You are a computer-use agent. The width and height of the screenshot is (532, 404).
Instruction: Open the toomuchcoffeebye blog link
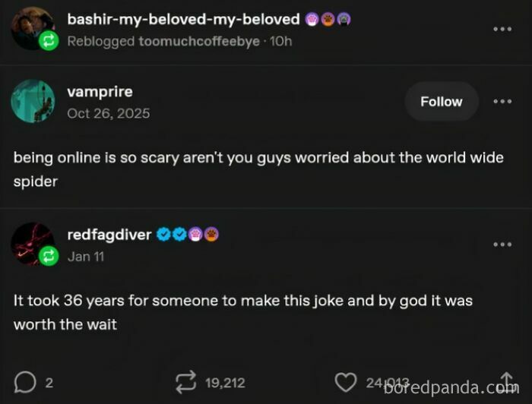(199, 41)
